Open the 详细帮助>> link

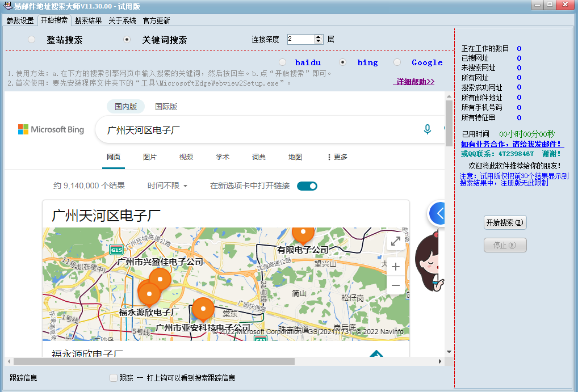point(414,82)
